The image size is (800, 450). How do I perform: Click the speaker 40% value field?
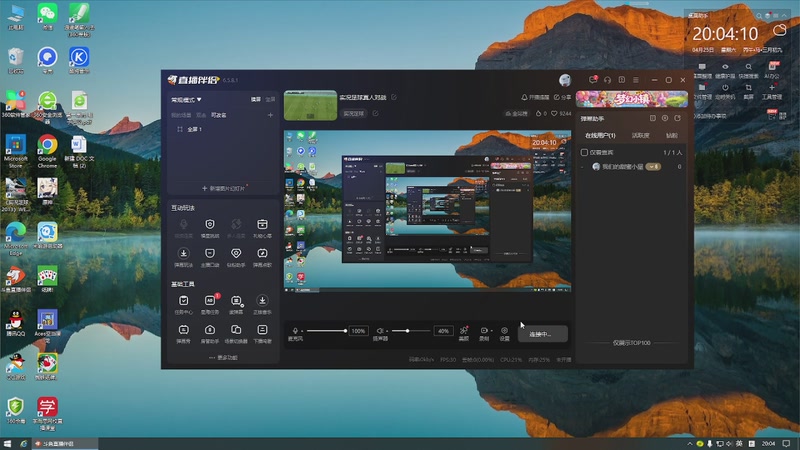[443, 331]
